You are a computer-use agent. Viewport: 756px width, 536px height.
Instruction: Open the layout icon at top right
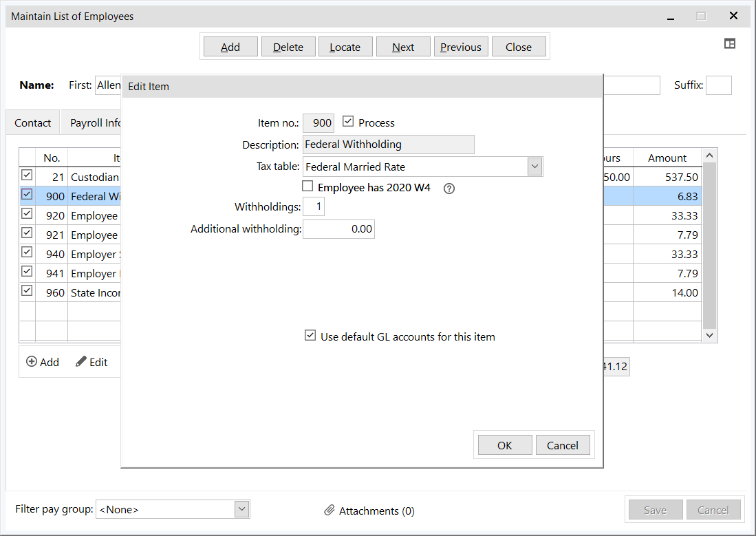click(x=730, y=43)
